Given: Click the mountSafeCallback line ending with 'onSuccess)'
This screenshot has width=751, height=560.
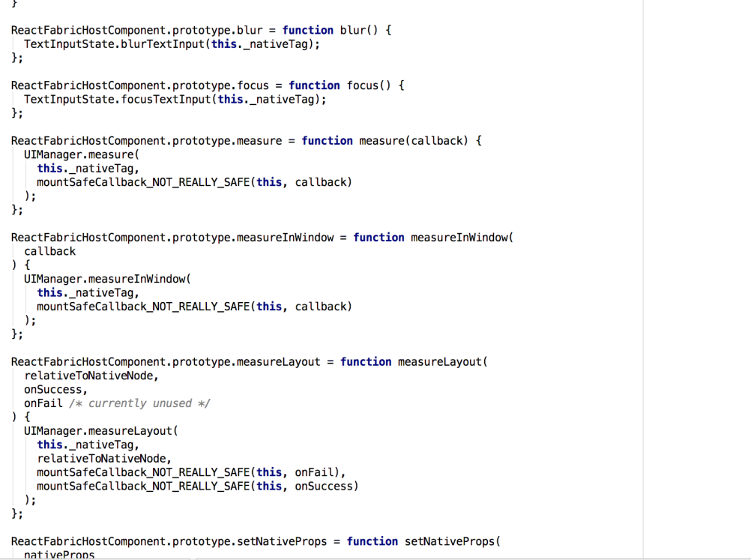Looking at the screenshot, I should point(197,487).
